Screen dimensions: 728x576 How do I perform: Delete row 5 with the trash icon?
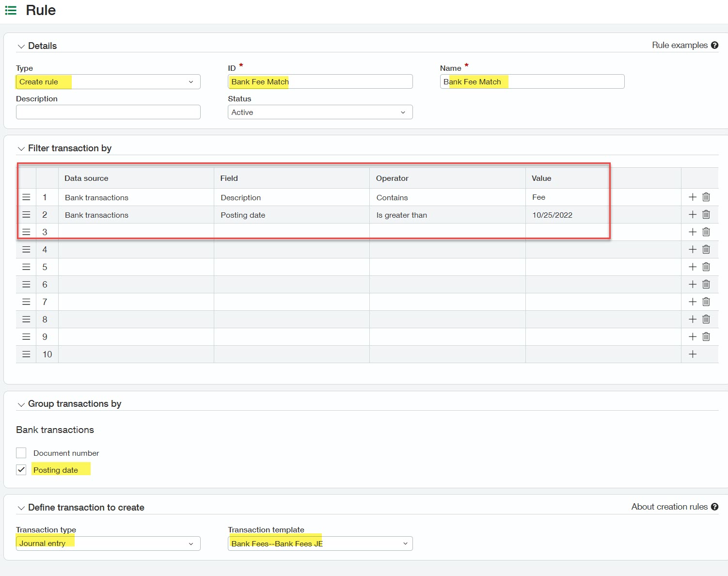click(x=706, y=267)
